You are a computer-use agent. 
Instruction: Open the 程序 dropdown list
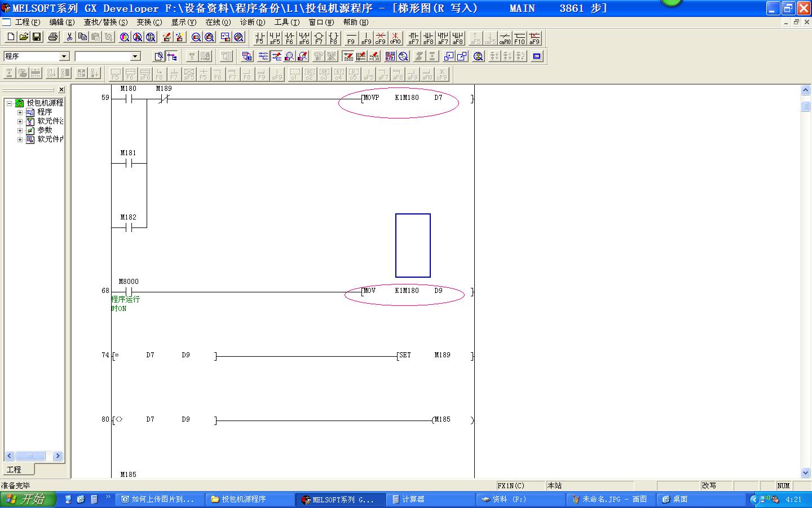click(x=64, y=56)
